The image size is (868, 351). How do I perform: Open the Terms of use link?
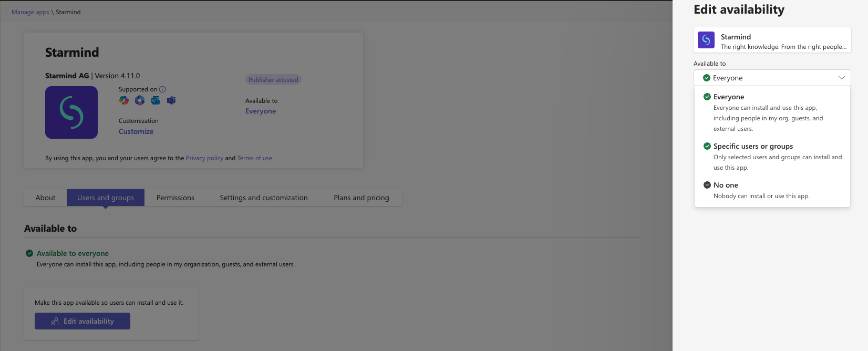pyautogui.click(x=255, y=158)
